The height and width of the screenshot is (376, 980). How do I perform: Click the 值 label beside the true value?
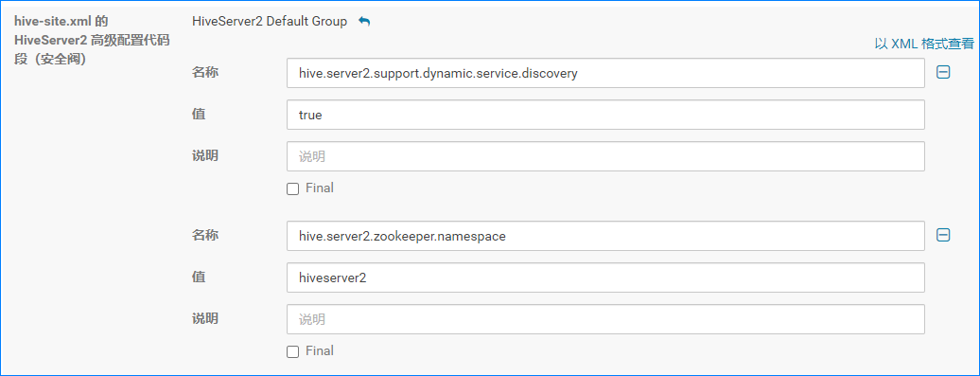pyautogui.click(x=199, y=115)
